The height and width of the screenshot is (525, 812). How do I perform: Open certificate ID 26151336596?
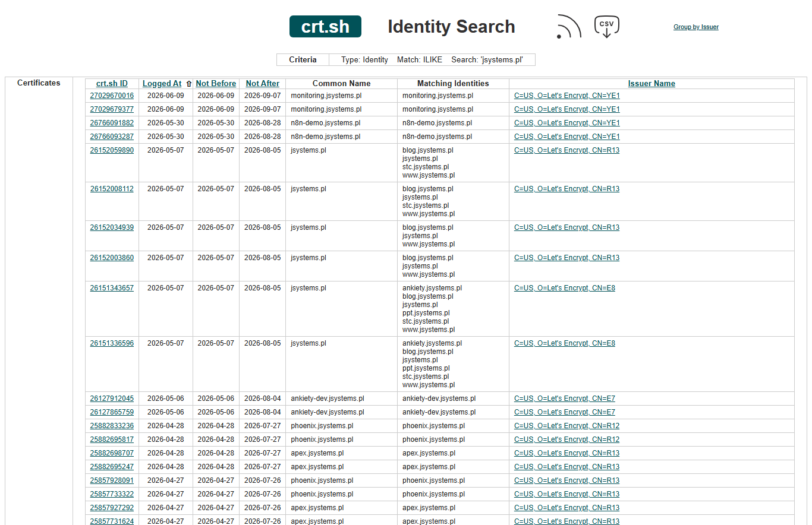[112, 343]
